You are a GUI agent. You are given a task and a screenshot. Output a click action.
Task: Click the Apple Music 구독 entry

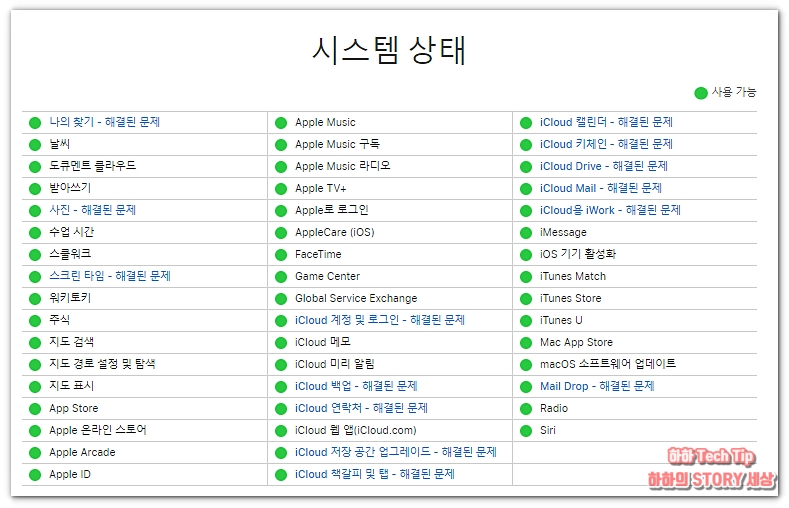tap(338, 144)
